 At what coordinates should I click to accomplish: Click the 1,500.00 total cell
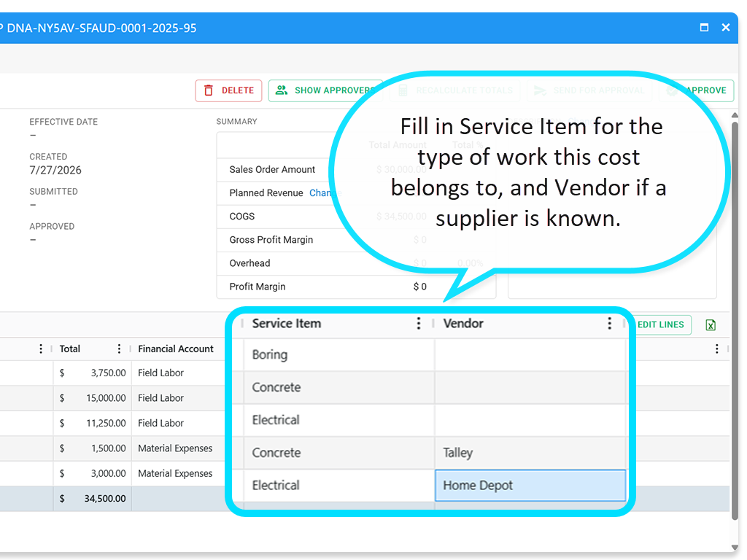[x=93, y=448]
